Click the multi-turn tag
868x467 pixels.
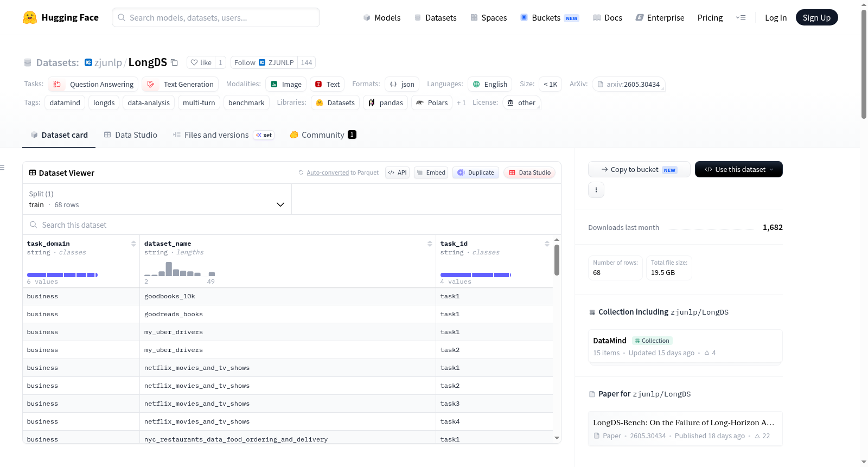click(x=199, y=103)
